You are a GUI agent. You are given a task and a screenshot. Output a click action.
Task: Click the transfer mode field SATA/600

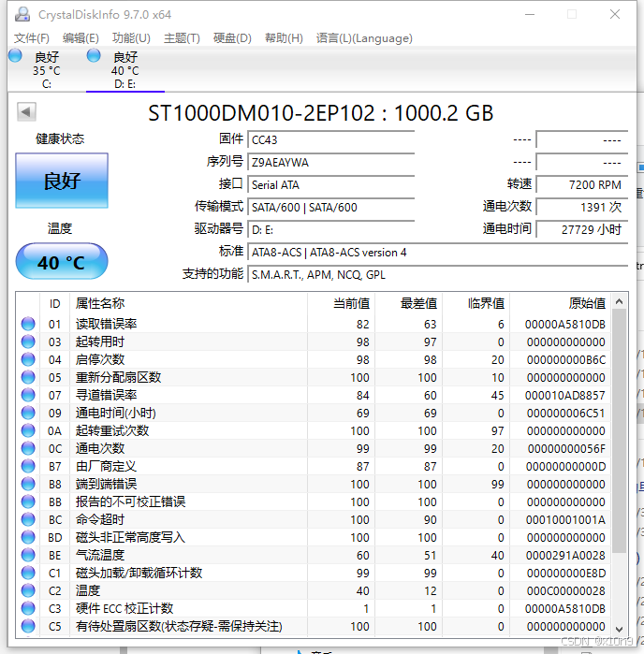331,208
